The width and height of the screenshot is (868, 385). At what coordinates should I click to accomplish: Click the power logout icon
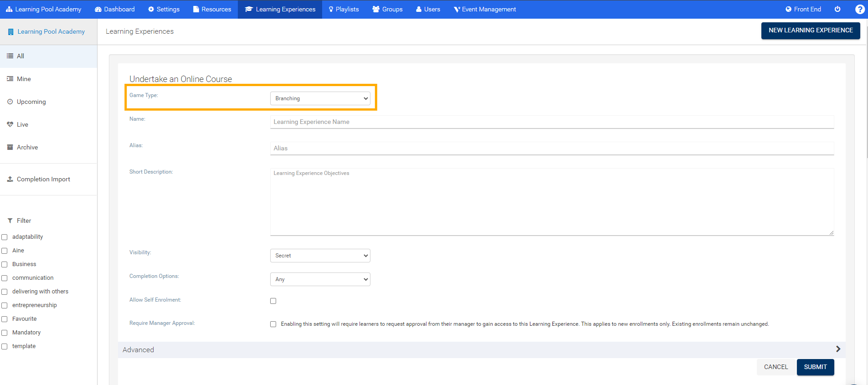[837, 9]
